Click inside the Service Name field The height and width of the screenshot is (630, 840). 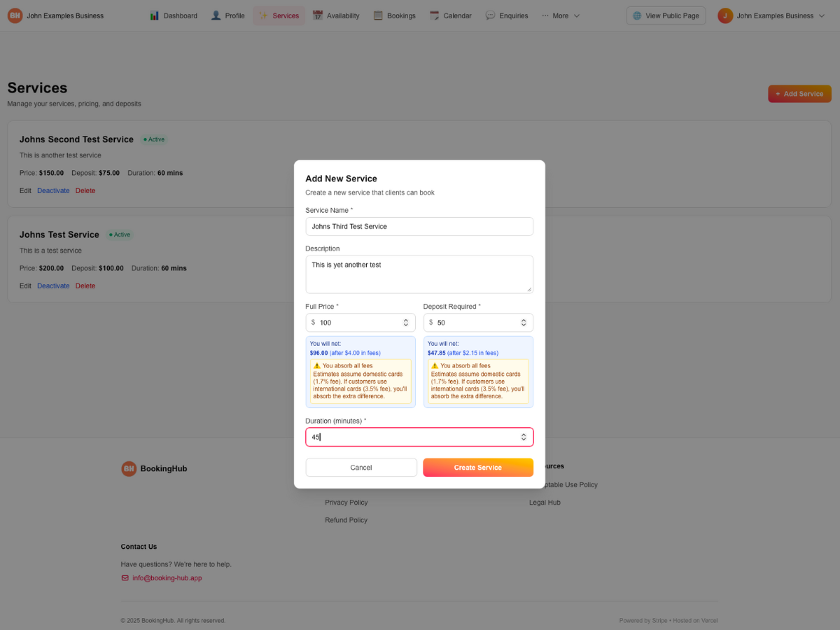click(419, 226)
